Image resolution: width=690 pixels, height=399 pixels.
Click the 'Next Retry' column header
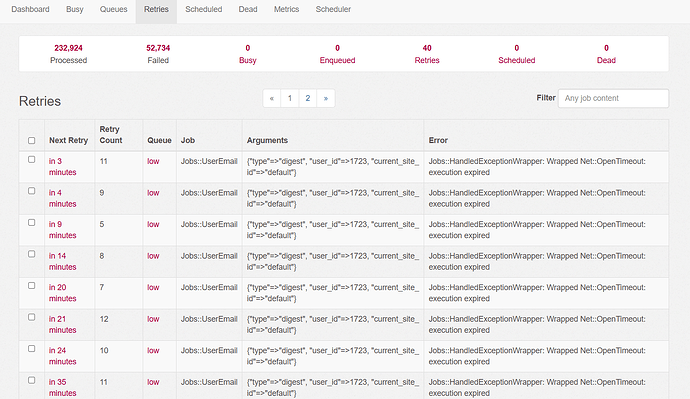[x=69, y=140]
